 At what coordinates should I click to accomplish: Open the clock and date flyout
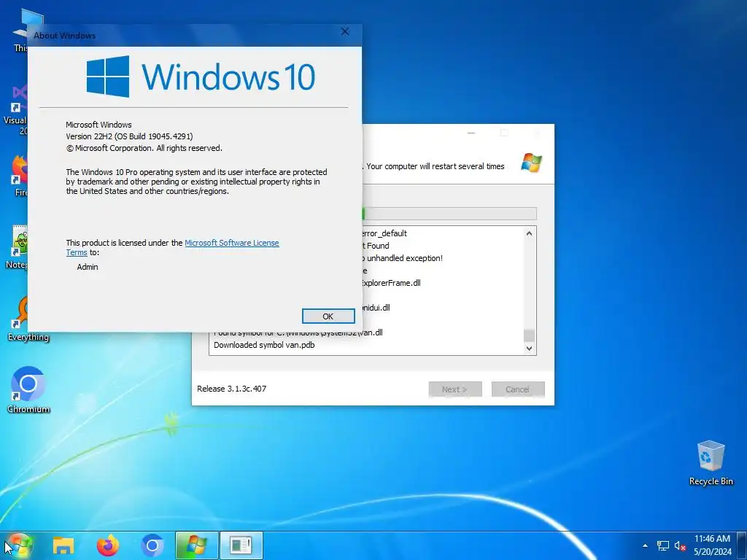[x=712, y=545]
